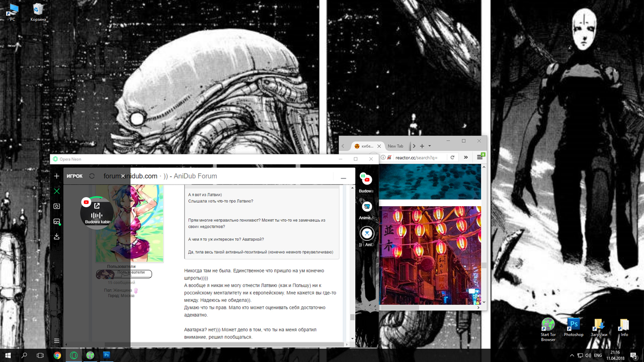Open hamburger menu in the reactor.cc window
Viewport: 644px width, 362px height.
coord(480,157)
